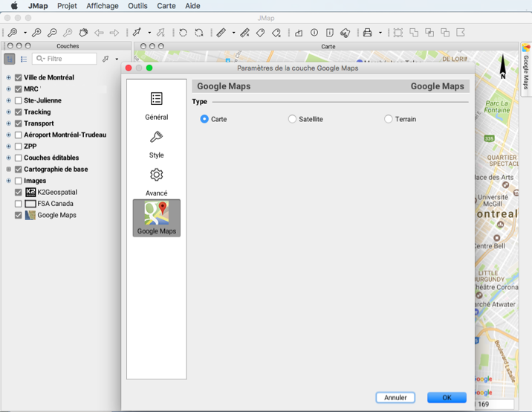Open the ruler tool dropdown arrow

[x=233, y=33]
